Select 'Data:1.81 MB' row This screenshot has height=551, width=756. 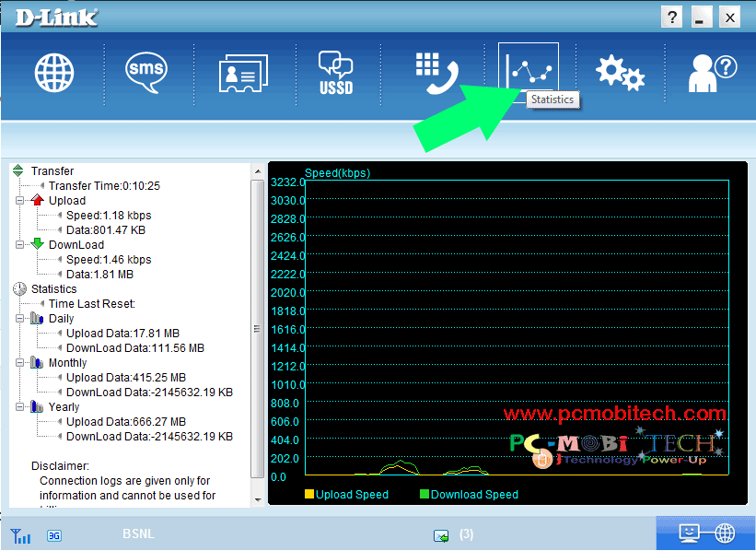coord(99,275)
